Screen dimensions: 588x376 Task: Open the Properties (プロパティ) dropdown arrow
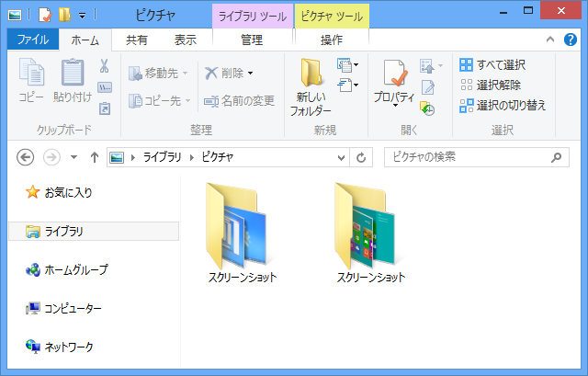(394, 106)
